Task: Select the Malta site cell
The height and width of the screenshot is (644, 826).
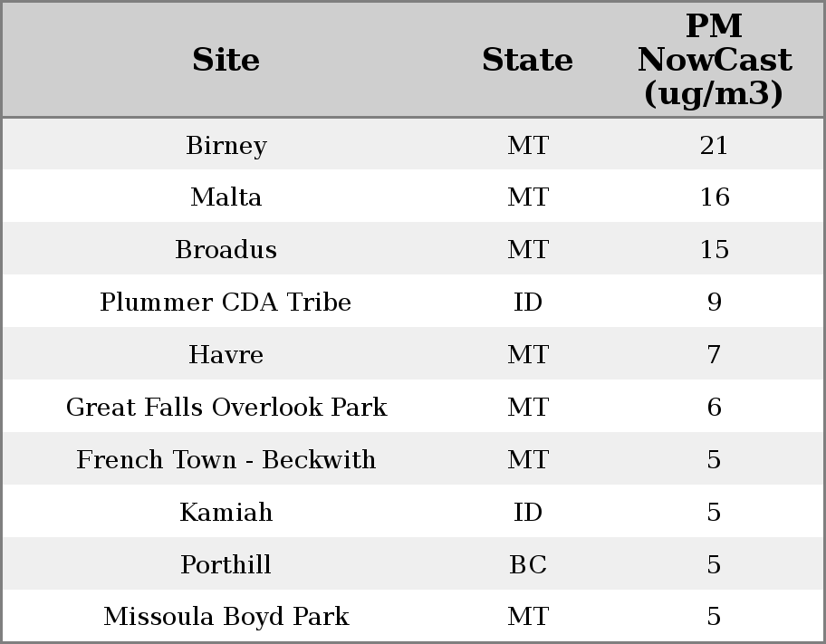Action: tap(226, 197)
